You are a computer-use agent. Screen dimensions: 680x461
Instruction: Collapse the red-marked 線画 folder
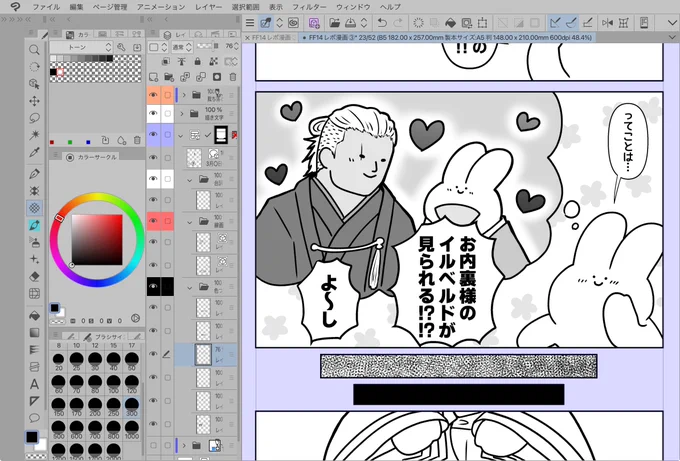pyautogui.click(x=190, y=222)
